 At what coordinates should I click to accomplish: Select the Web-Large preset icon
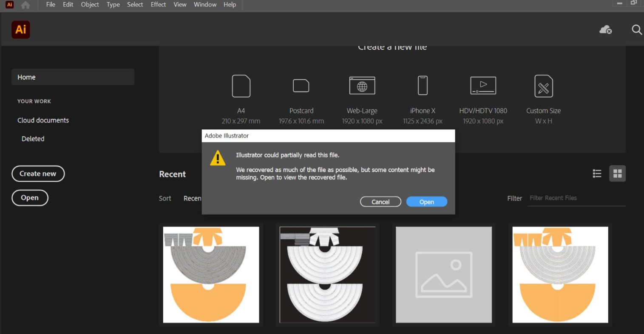click(x=362, y=86)
